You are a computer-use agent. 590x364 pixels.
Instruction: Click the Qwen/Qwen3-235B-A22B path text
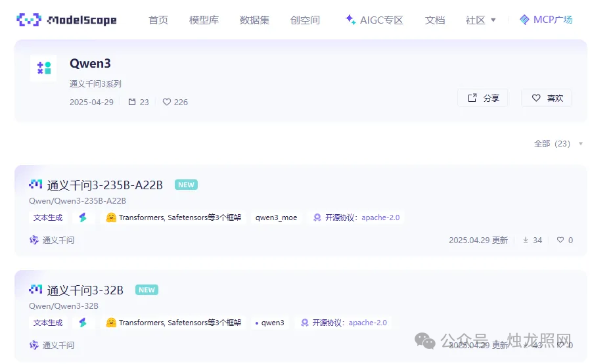(x=78, y=200)
